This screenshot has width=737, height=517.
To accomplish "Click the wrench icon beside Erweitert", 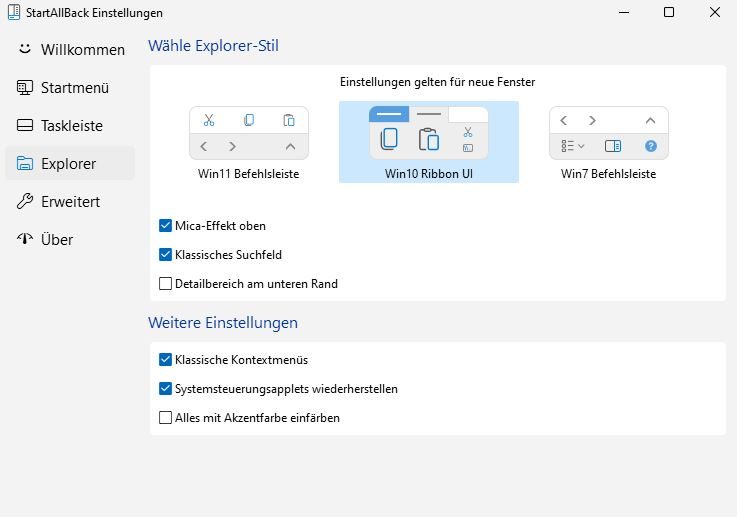I will tap(24, 201).
